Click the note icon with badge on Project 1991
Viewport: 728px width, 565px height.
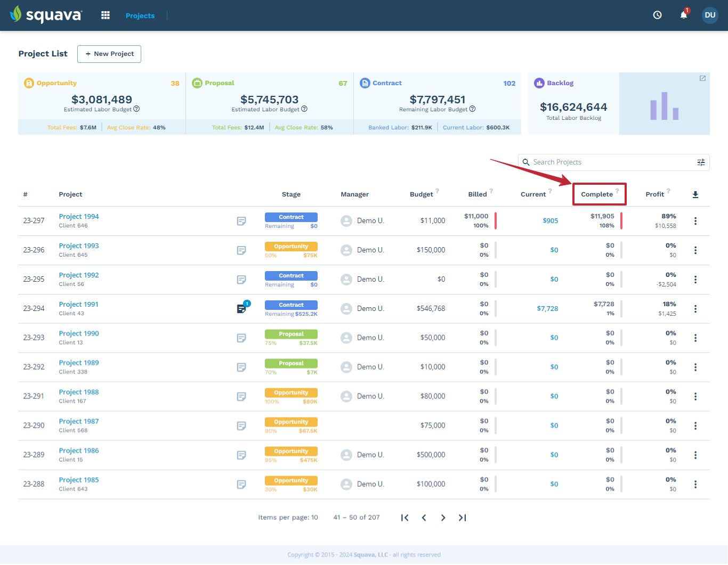(x=241, y=308)
